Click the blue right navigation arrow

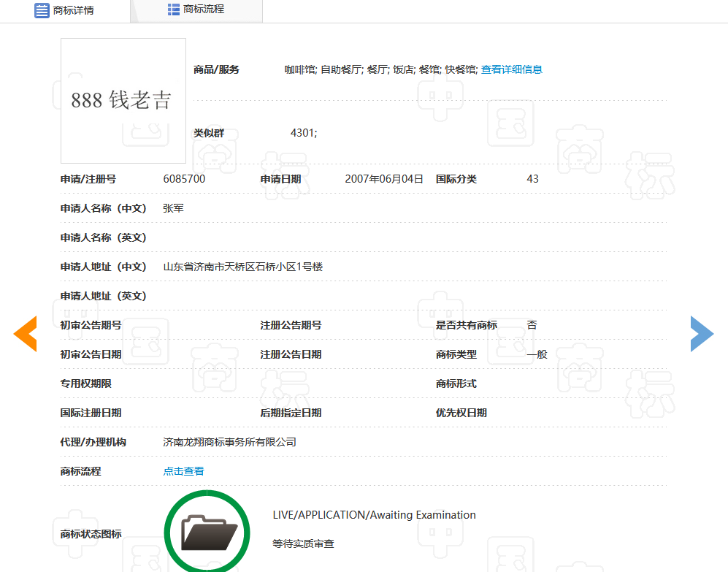pyautogui.click(x=702, y=333)
